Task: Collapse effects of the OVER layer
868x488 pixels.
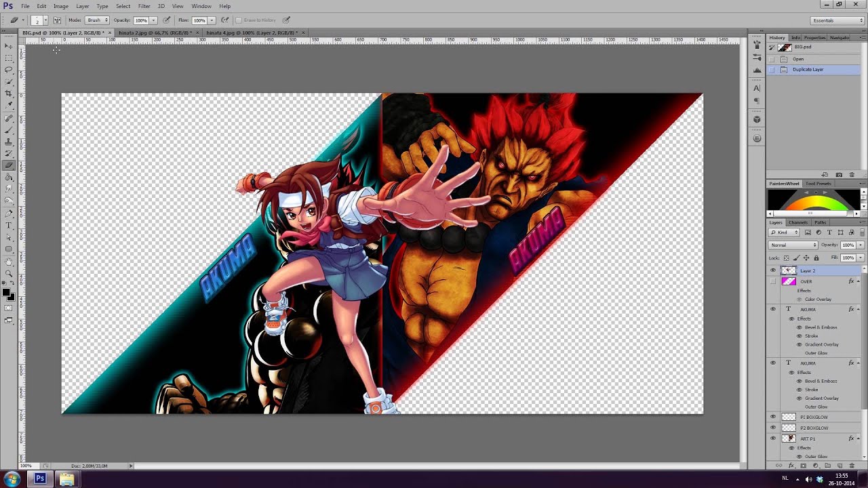Action: point(859,281)
